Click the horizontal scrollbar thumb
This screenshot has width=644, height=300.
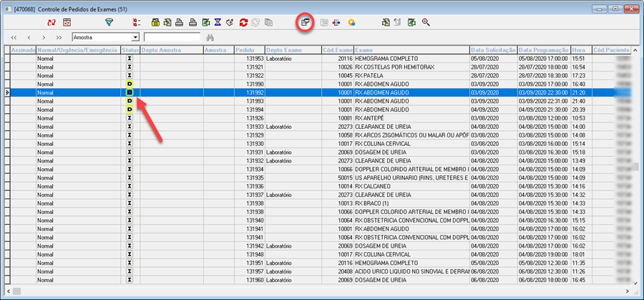click(x=16, y=291)
